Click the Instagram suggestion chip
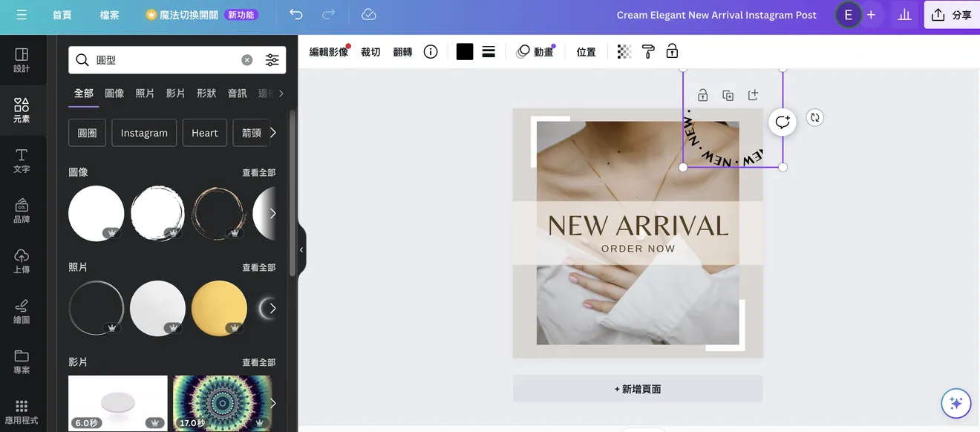 (144, 133)
